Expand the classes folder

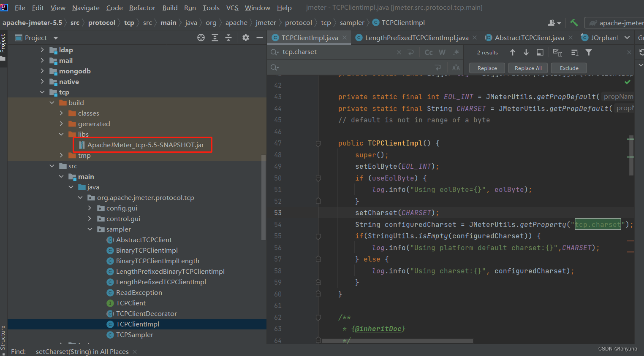point(61,113)
